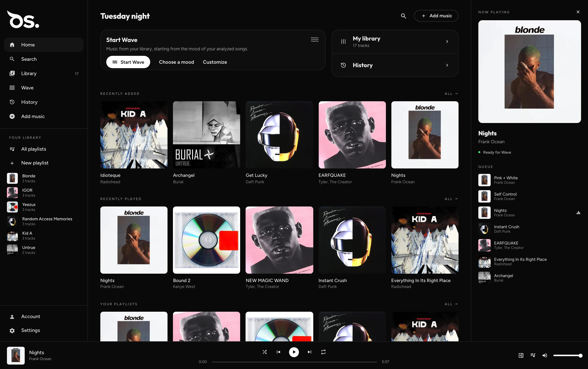The width and height of the screenshot is (588, 369).
Task: Open Wave in the sidebar
Action: tap(44, 88)
